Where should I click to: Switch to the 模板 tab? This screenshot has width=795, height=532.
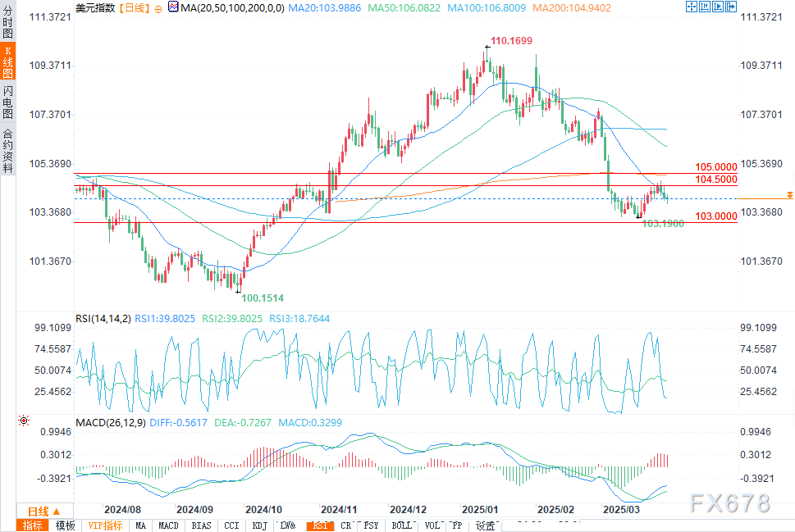tap(65, 525)
